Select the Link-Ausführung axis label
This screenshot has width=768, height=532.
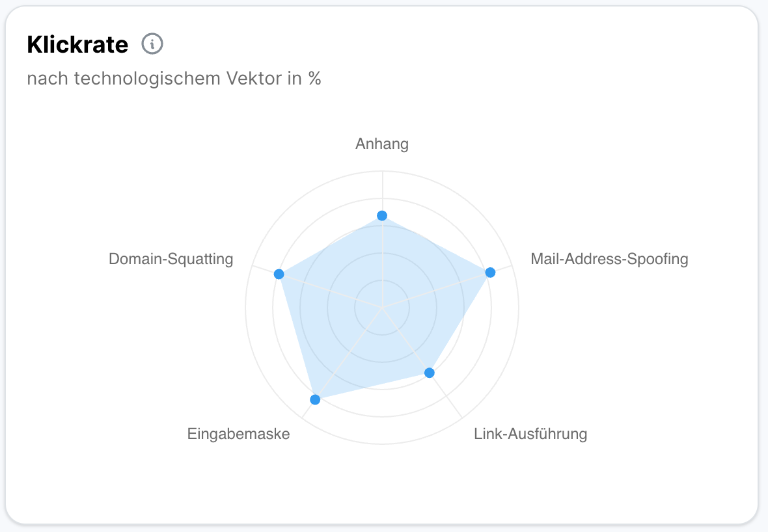click(x=530, y=433)
